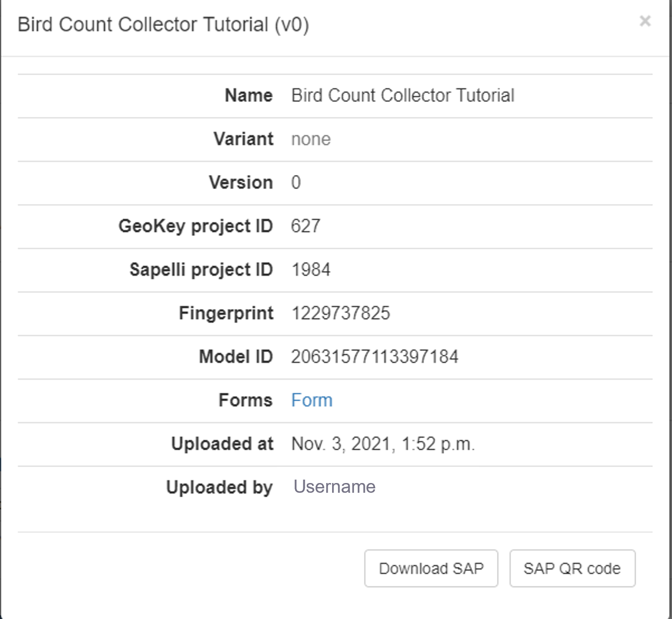Click the Name field label
This screenshot has height=619, width=672.
tap(248, 96)
